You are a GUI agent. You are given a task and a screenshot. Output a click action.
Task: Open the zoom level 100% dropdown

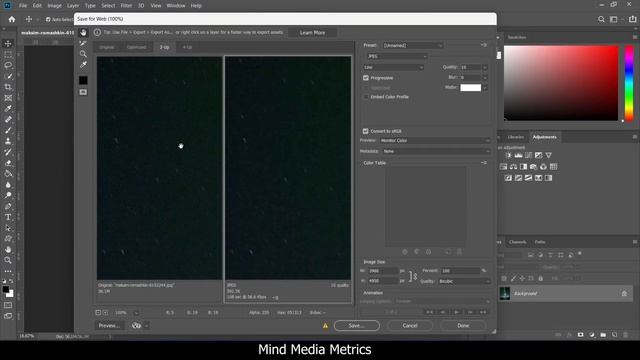pyautogui.click(x=136, y=313)
